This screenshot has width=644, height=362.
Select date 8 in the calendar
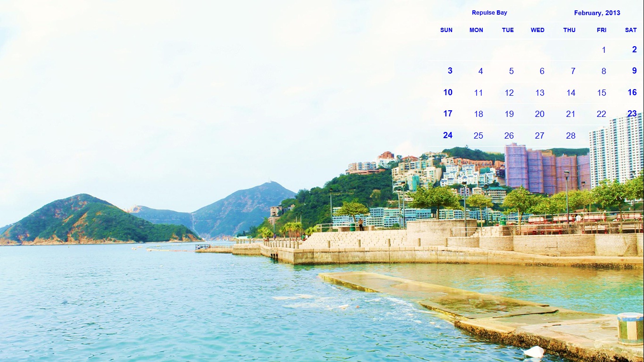pos(603,71)
